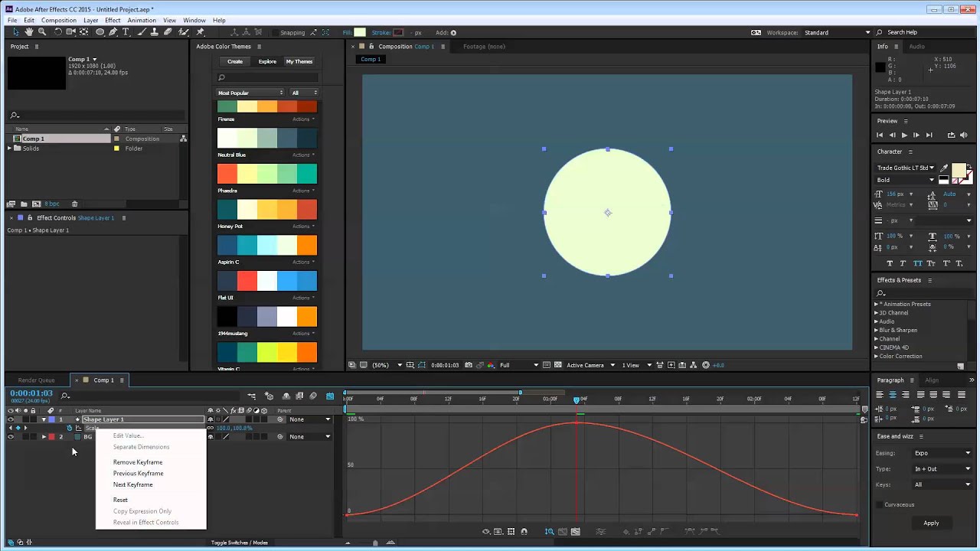Viewport: 980px width, 551px height.
Task: Click Toggle Switches / Modes button
Action: pyautogui.click(x=240, y=543)
